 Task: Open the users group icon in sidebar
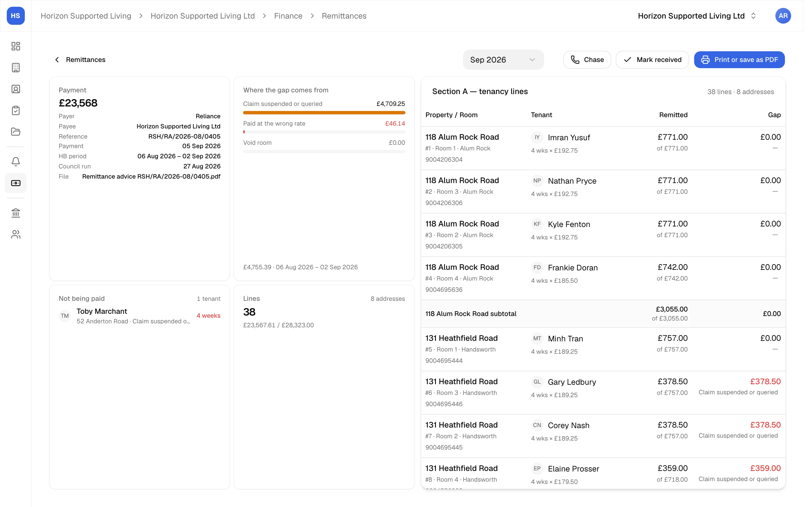click(x=16, y=234)
